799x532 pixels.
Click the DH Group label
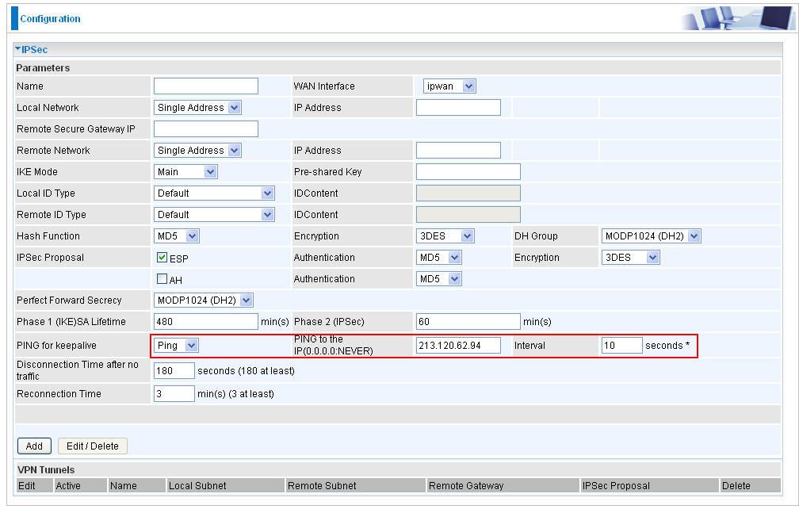point(536,236)
